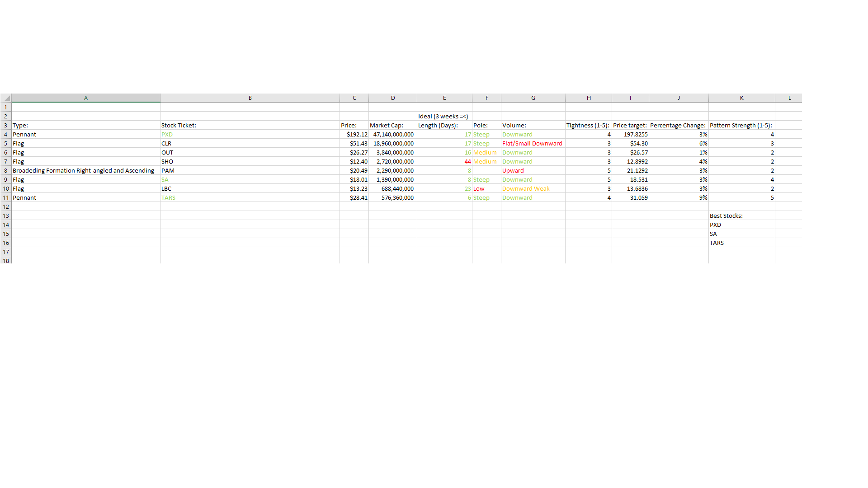Select column B header
This screenshot has height=488, width=868.
[x=250, y=98]
